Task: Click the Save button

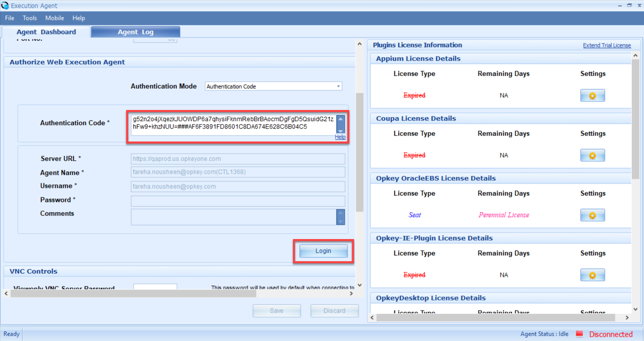Action: (x=277, y=311)
